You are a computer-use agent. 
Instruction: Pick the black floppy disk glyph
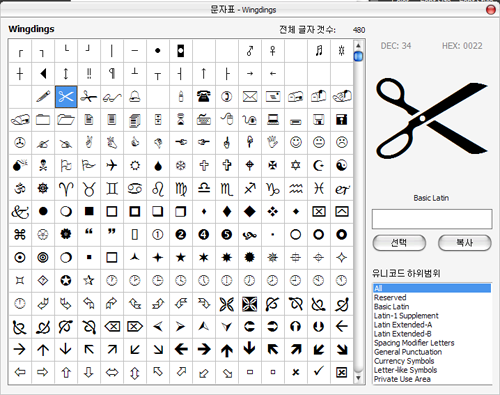[342, 120]
